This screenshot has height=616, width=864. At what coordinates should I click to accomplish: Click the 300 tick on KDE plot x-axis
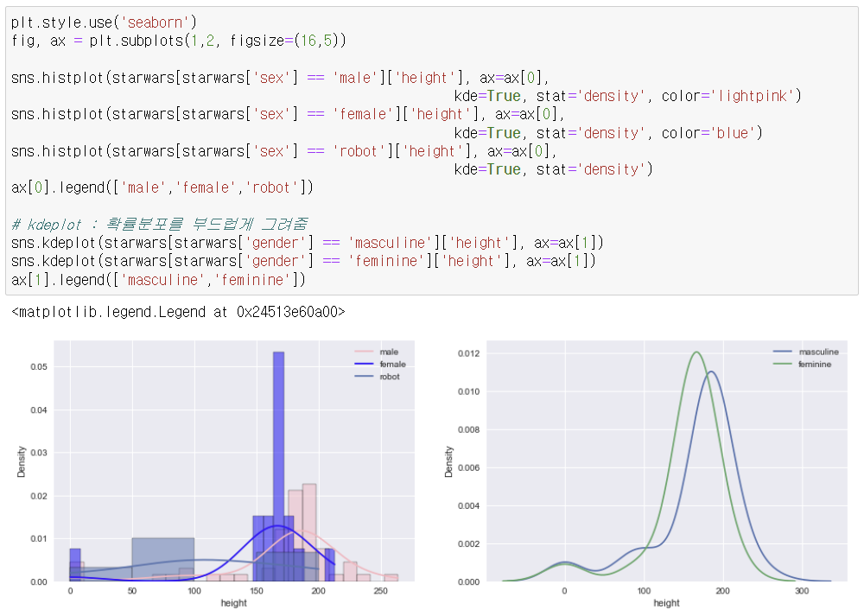tap(802, 591)
